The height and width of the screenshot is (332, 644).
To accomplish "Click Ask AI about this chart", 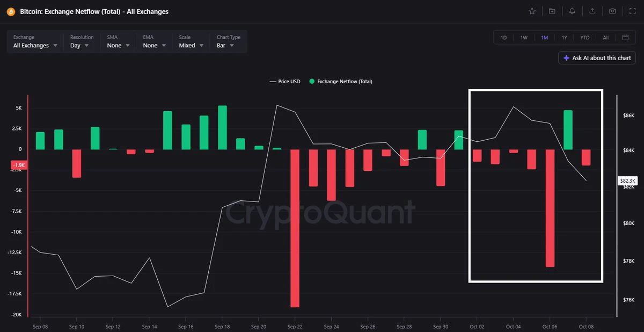I will (x=597, y=57).
